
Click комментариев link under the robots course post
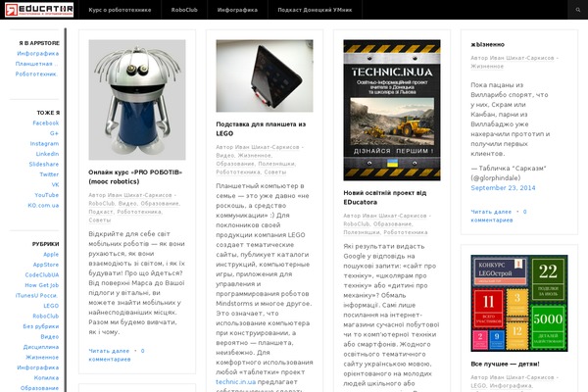click(110, 360)
